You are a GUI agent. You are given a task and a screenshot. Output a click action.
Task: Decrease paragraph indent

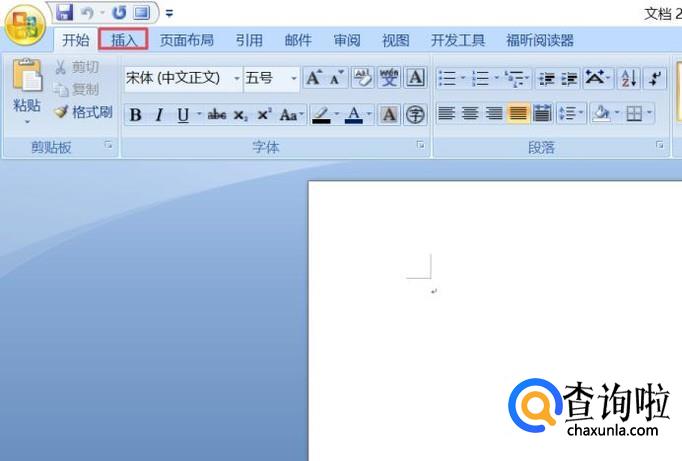[x=546, y=79]
